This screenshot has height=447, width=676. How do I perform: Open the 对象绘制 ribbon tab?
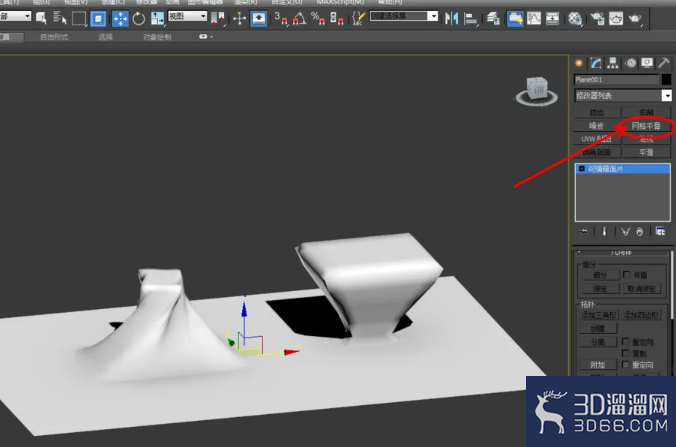[157, 37]
